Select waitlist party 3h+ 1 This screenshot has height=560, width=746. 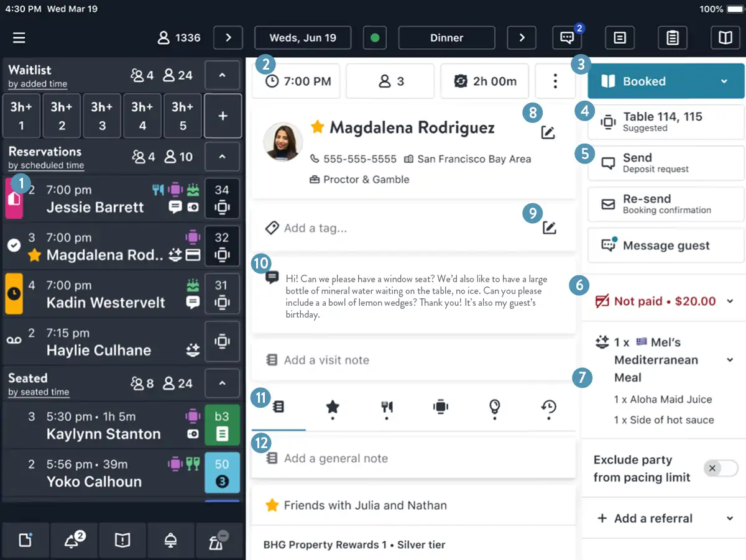point(21,116)
